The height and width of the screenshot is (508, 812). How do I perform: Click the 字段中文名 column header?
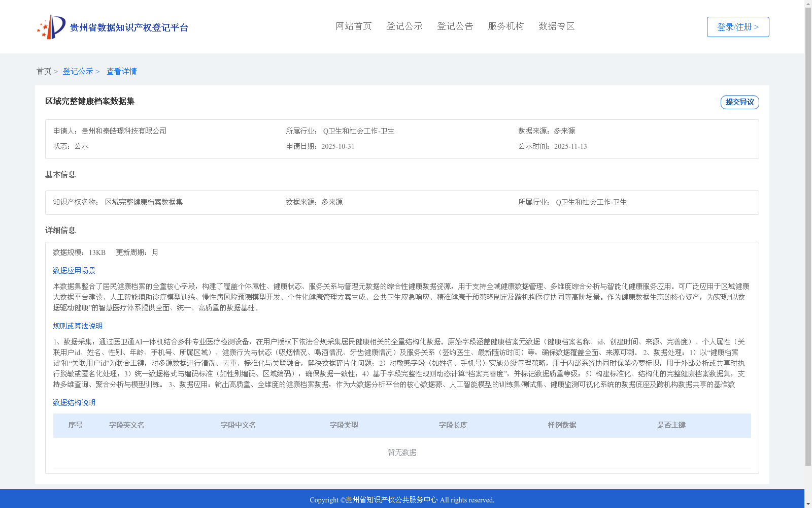(239, 425)
